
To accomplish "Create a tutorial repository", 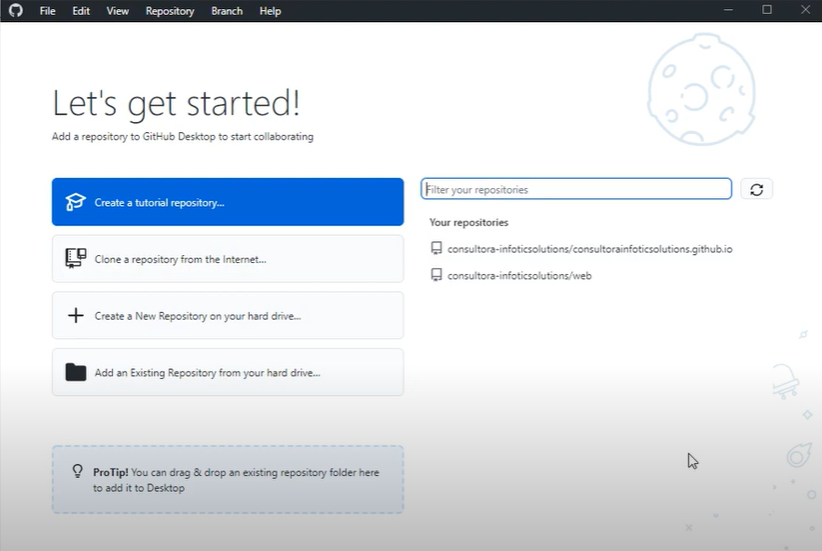I will (x=228, y=202).
